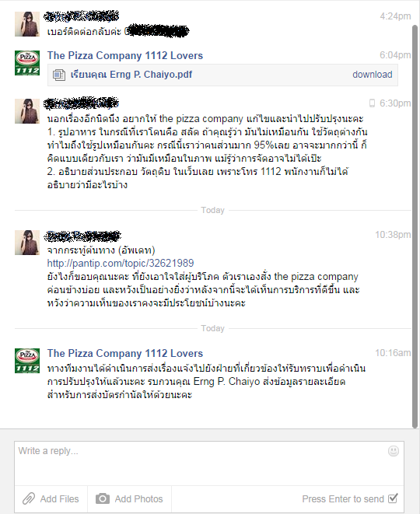Open the pantip.com topic link
This screenshot has height=514, width=420.
(x=121, y=264)
